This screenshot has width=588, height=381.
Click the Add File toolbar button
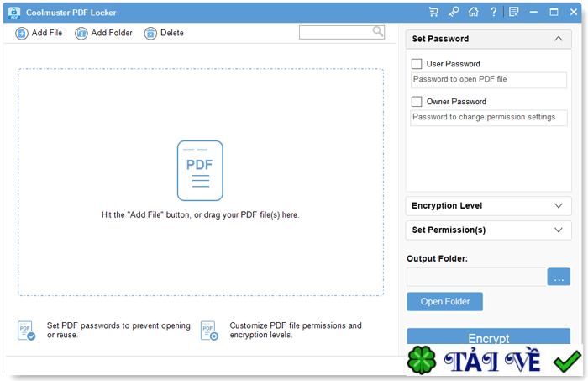pos(39,33)
